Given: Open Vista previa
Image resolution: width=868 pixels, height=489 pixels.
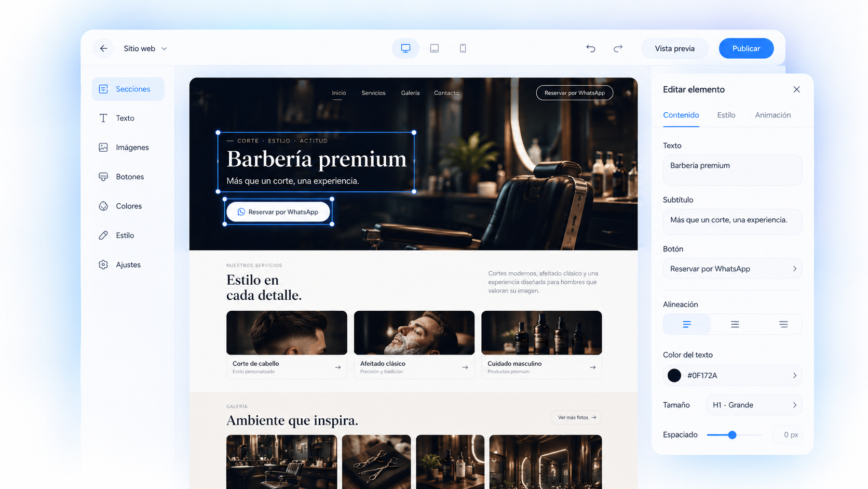Looking at the screenshot, I should 674,48.
